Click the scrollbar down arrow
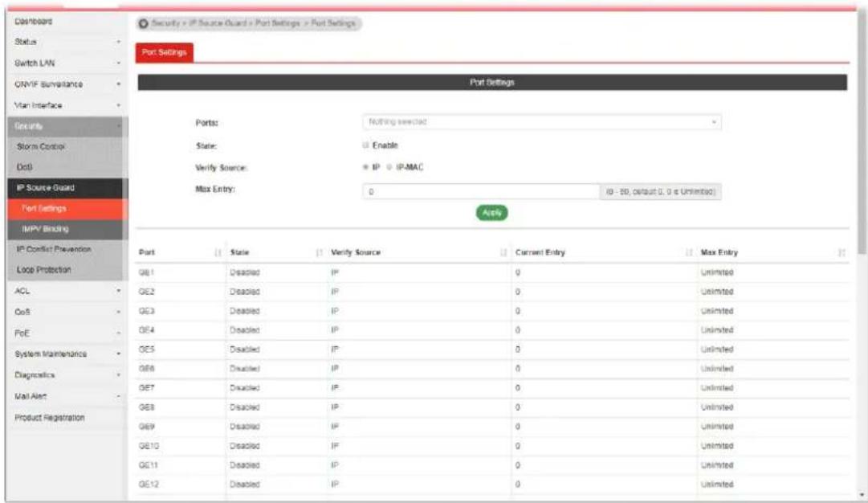868x503 pixels. pos(862,495)
